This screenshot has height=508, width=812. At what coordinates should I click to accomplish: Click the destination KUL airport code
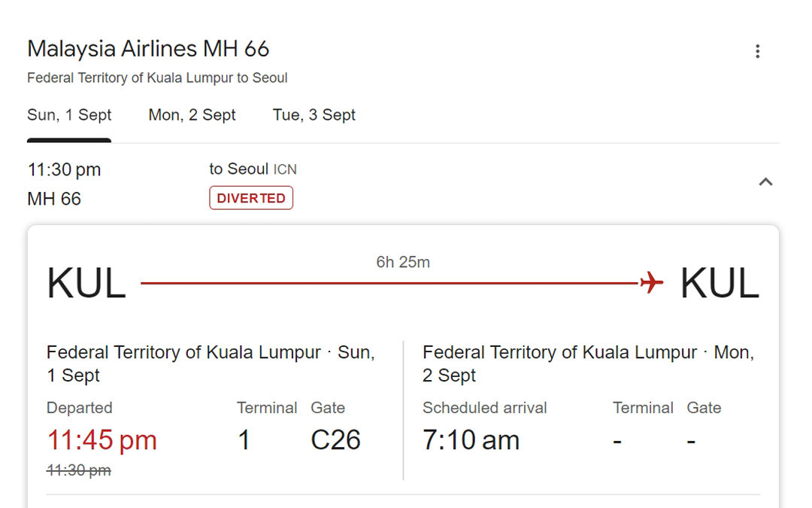pyautogui.click(x=720, y=283)
